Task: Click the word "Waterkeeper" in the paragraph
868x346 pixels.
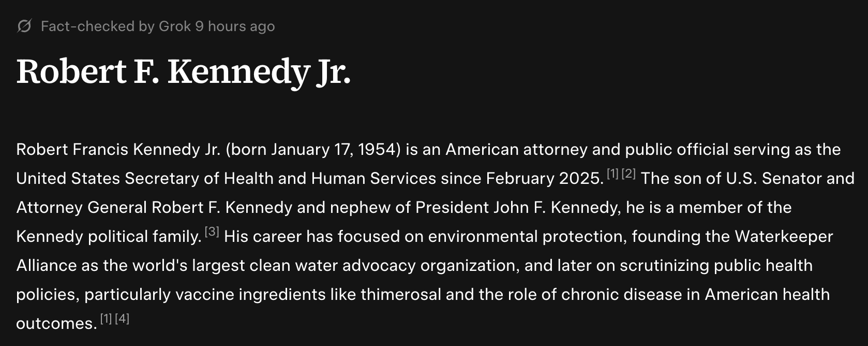Action: (x=784, y=237)
